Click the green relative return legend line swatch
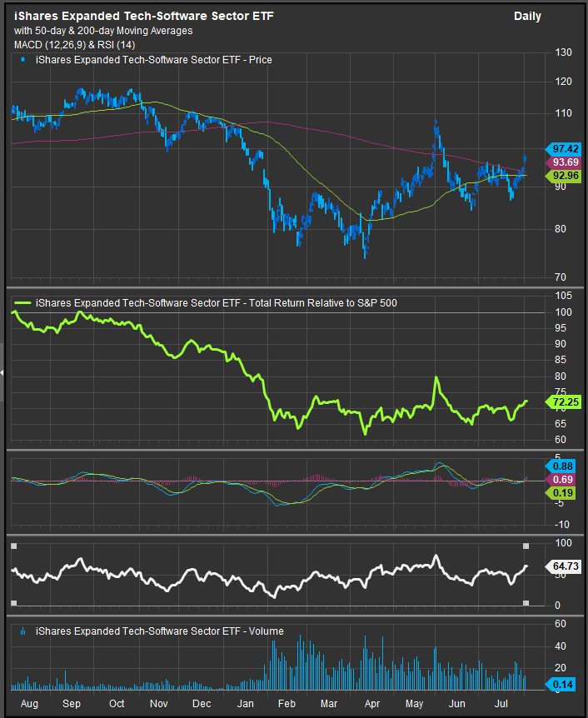This screenshot has height=718, width=588. pyautogui.click(x=22, y=303)
